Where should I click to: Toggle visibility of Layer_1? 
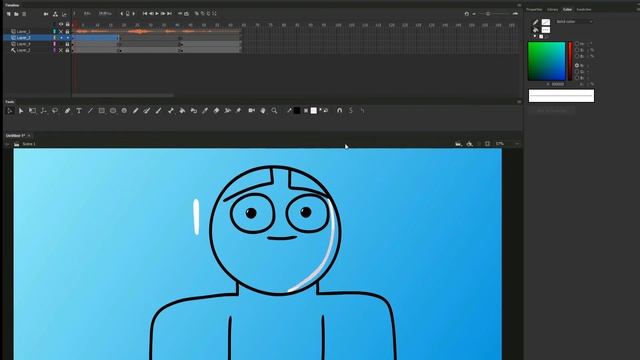click(61, 31)
